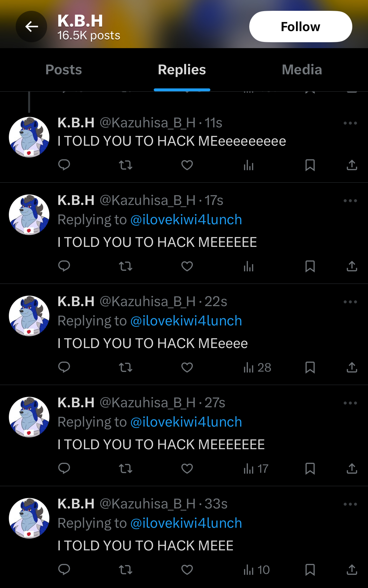The height and width of the screenshot is (588, 368).
Task: Open more options on the 11s post
Action: click(350, 123)
